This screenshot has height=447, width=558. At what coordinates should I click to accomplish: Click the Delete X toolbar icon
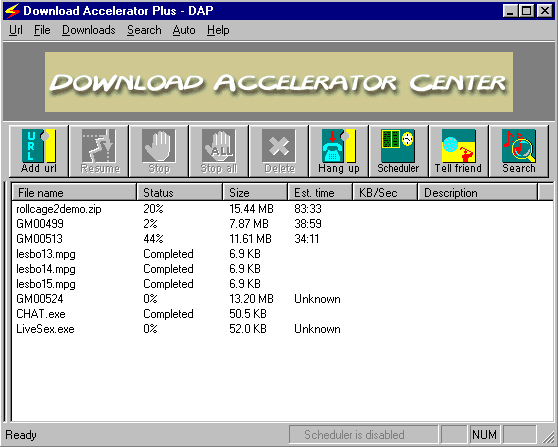point(279,151)
